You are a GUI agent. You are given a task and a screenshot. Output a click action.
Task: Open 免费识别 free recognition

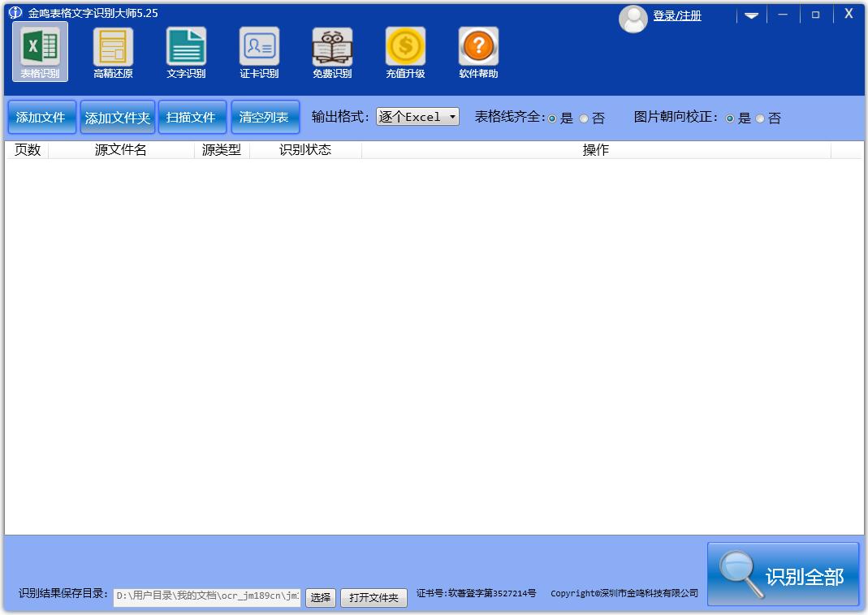[332, 53]
